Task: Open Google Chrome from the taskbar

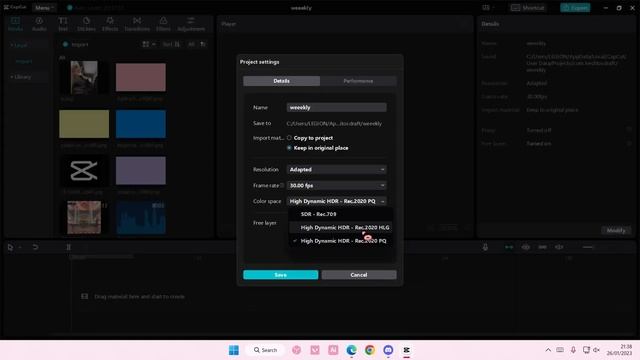Action: [x=370, y=350]
